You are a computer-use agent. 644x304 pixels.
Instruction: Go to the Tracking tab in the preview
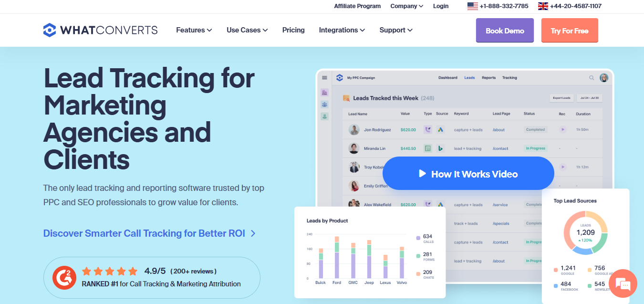(x=509, y=78)
